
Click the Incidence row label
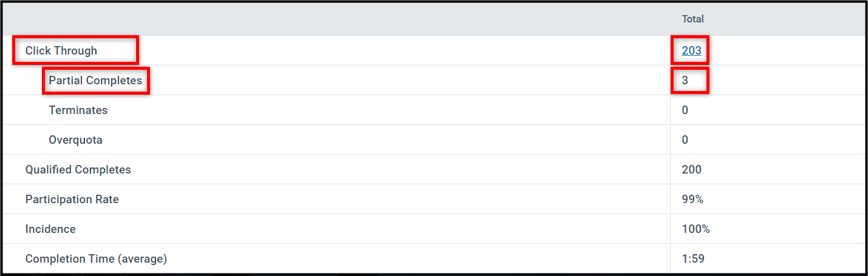pos(50,229)
